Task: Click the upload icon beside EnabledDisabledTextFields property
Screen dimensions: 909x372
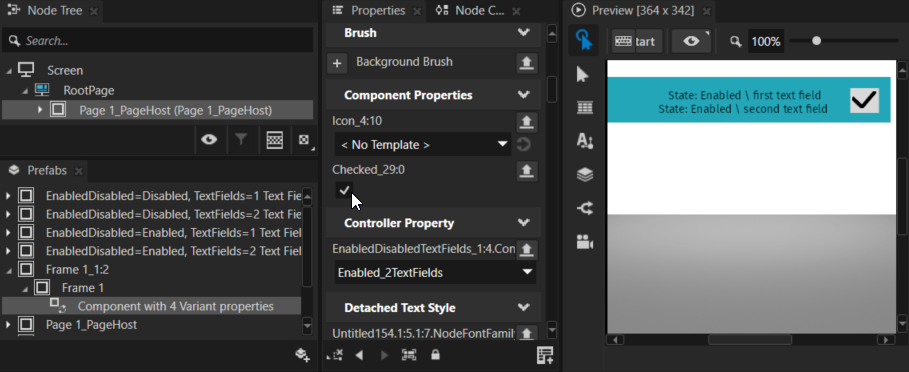Action: point(526,250)
